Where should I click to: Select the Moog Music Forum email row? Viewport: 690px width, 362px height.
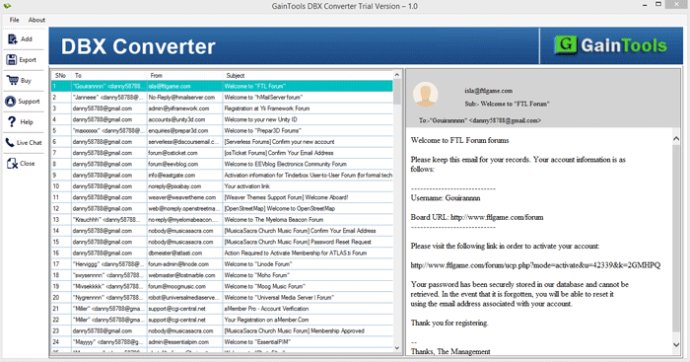pos(222,286)
